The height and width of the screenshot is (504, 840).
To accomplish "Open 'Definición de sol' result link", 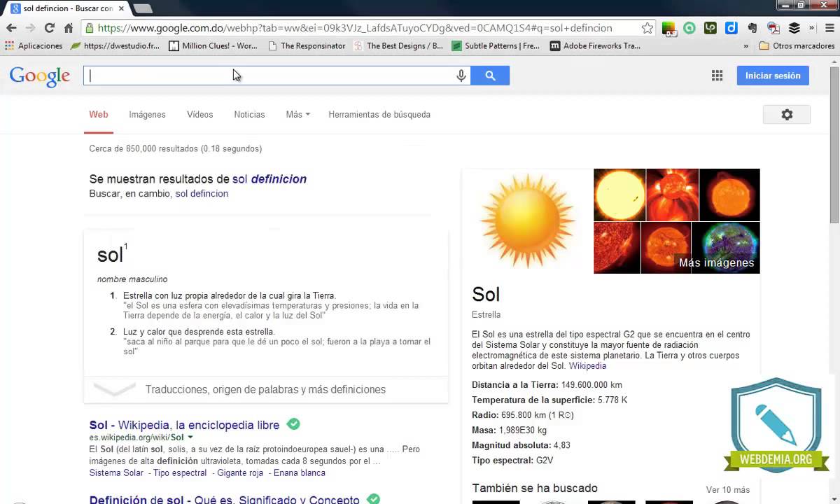I will (x=224, y=500).
